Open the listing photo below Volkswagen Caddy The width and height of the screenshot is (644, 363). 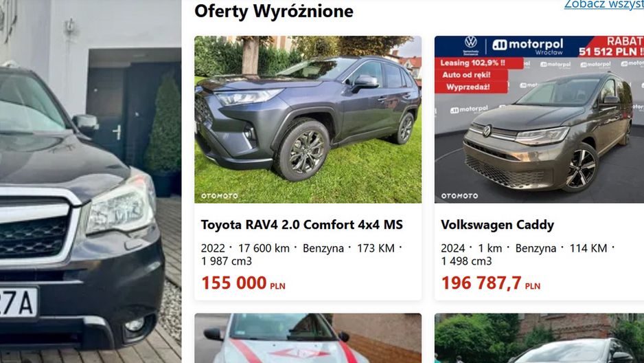539,338
